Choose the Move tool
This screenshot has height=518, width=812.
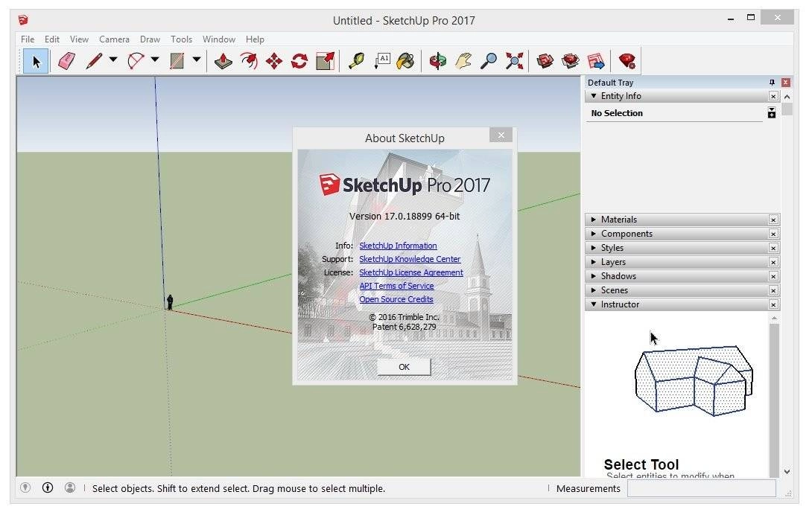(274, 62)
